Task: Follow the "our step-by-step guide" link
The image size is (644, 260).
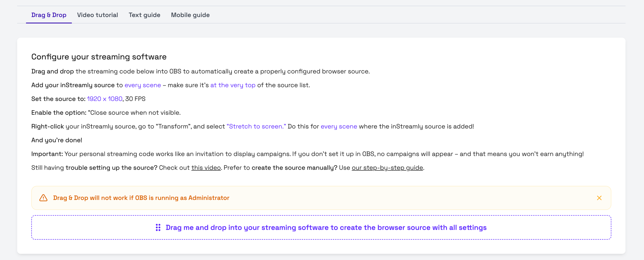Action: [x=387, y=168]
